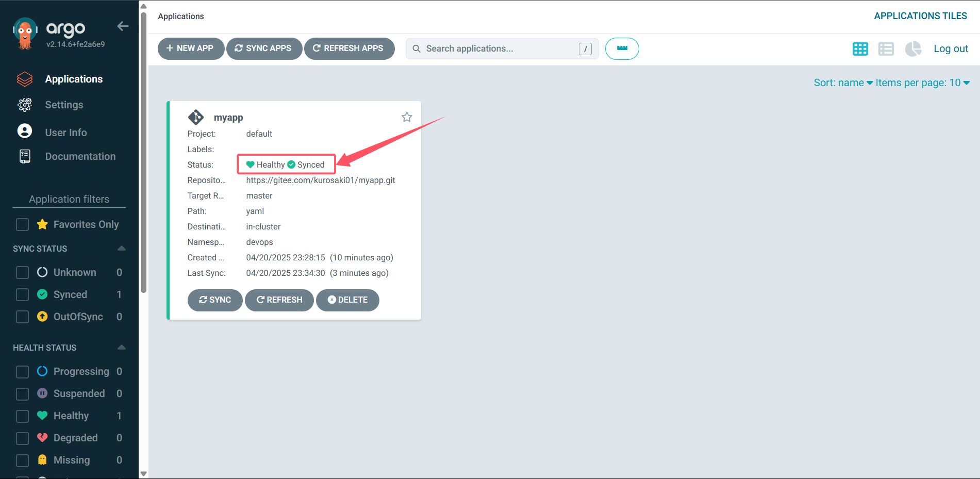This screenshot has width=980, height=479.
Task: Click the Documentation book icon
Action: click(25, 156)
